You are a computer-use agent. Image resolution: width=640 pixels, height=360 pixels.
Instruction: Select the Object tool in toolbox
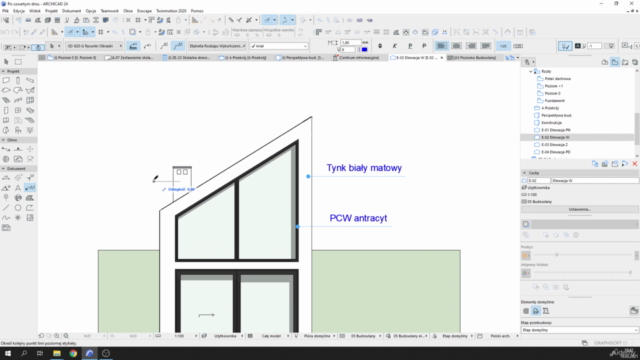18,130
